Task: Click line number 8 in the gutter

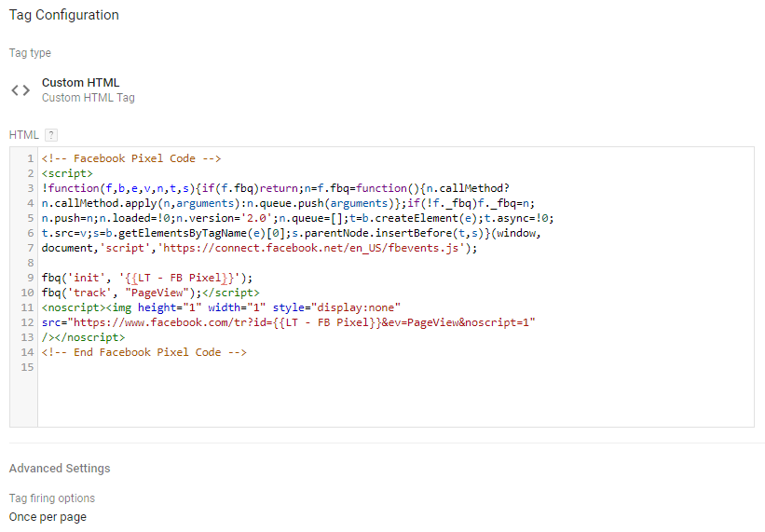Action: pos(30,263)
